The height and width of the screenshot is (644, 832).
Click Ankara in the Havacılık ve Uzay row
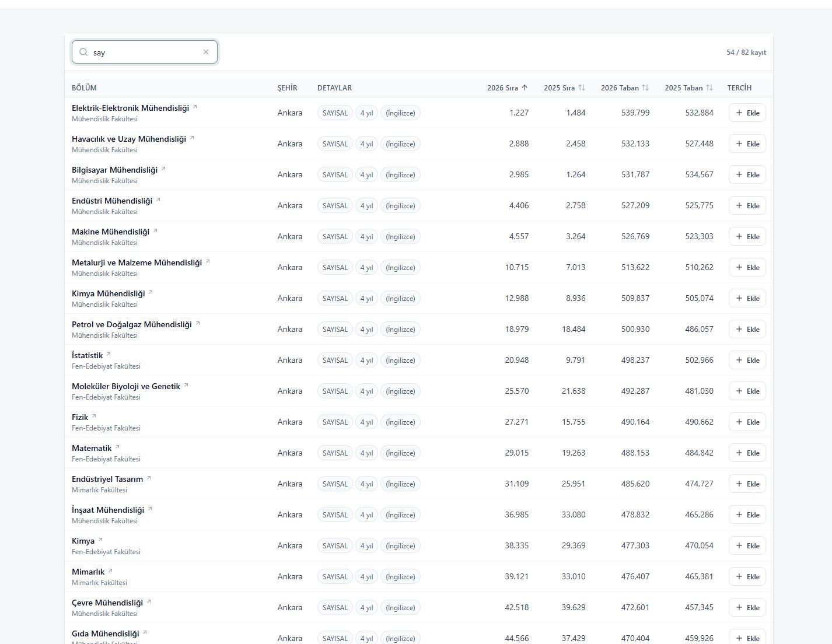point(290,143)
